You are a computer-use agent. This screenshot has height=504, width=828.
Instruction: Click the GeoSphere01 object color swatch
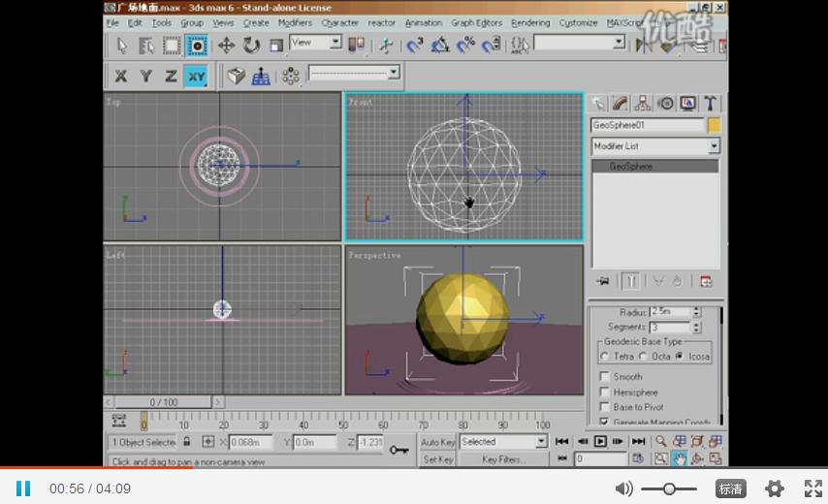tap(714, 125)
